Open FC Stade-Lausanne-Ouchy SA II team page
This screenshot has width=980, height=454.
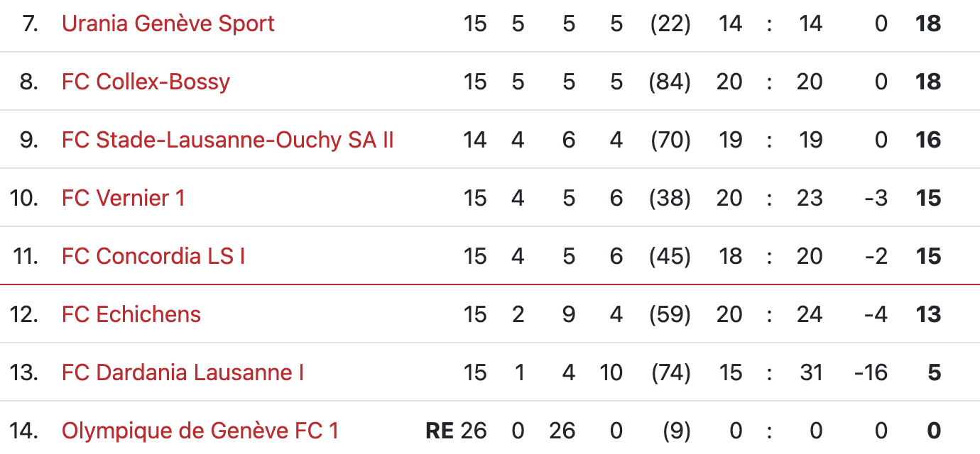coord(227,140)
